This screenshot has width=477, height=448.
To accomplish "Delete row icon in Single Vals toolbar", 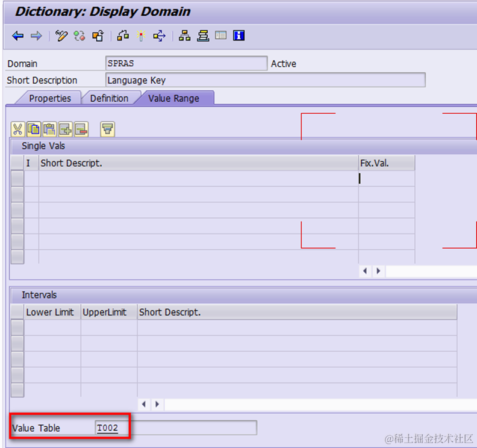I will click(81, 129).
